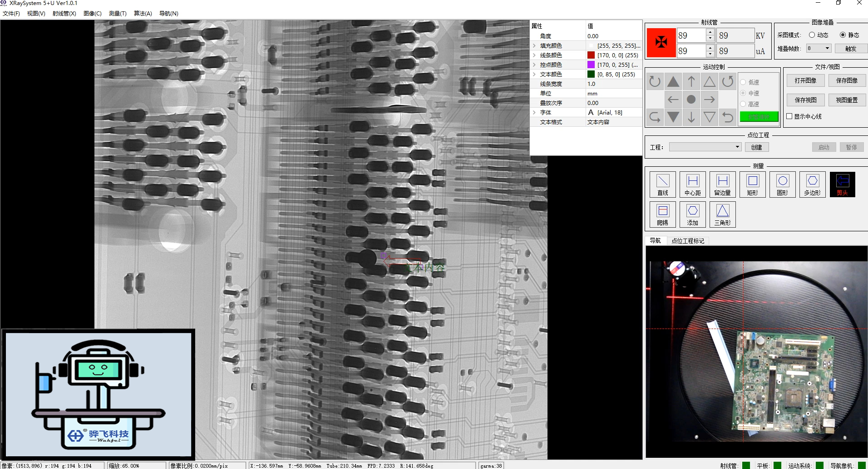This screenshot has width=868, height=469.
Task: Click the 添加 add measurement tool
Action: pos(693,215)
